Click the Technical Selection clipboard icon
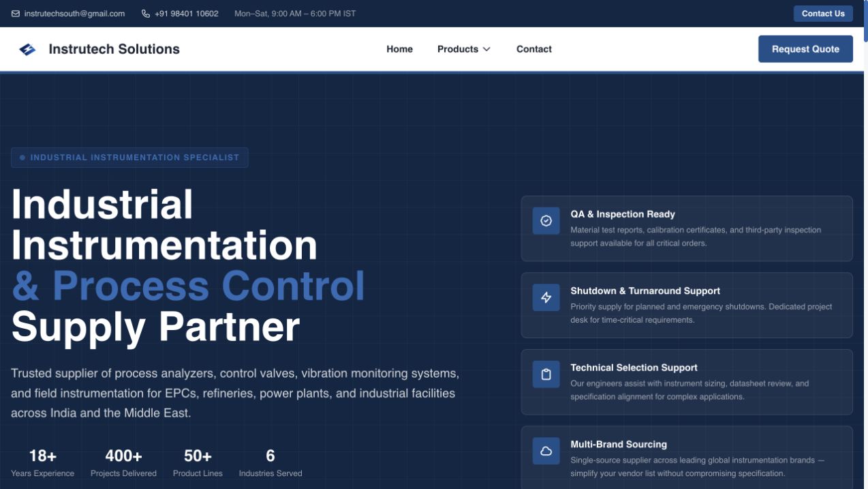Viewport: 868px width, 489px height. point(546,374)
